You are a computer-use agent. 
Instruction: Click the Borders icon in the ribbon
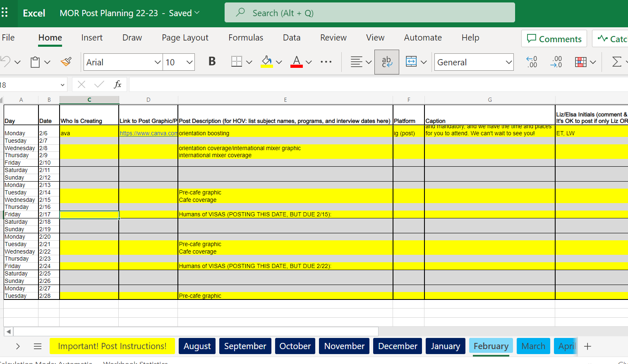pyautogui.click(x=237, y=62)
